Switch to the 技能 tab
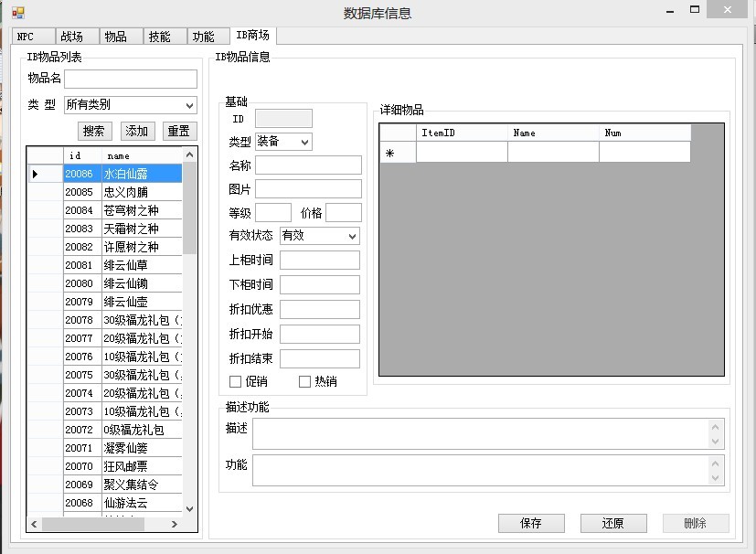This screenshot has height=554, width=756. [165, 37]
